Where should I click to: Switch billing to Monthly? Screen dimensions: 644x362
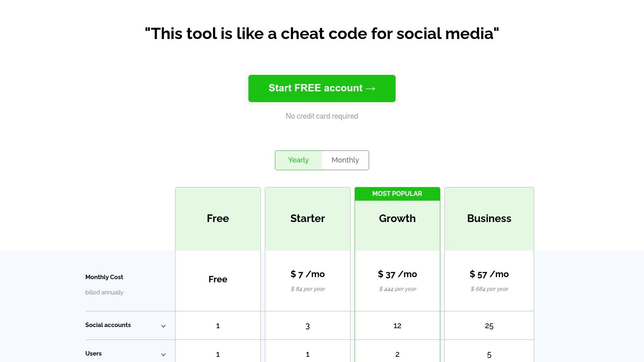click(345, 160)
